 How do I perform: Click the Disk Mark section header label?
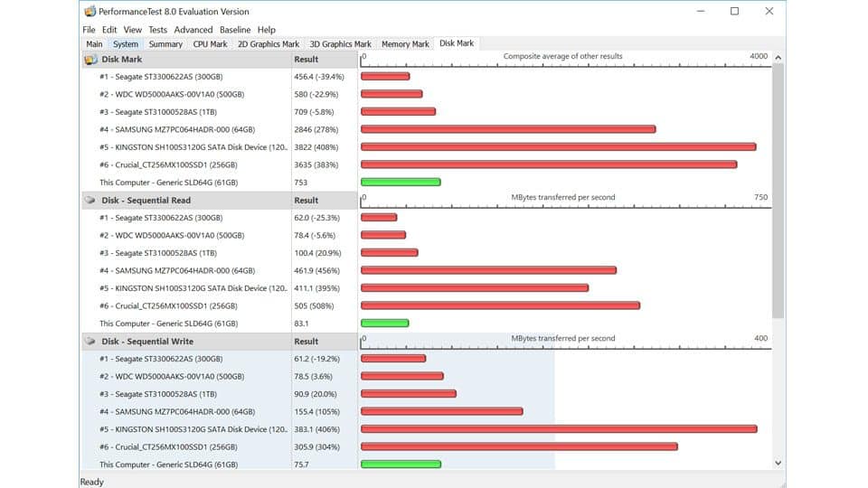pos(122,60)
